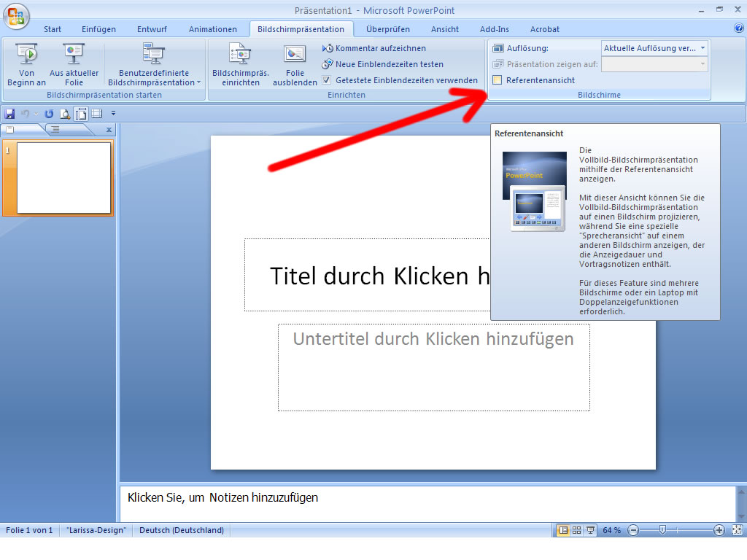Open the Überprüfen tab
The image size is (747, 560).
[388, 29]
